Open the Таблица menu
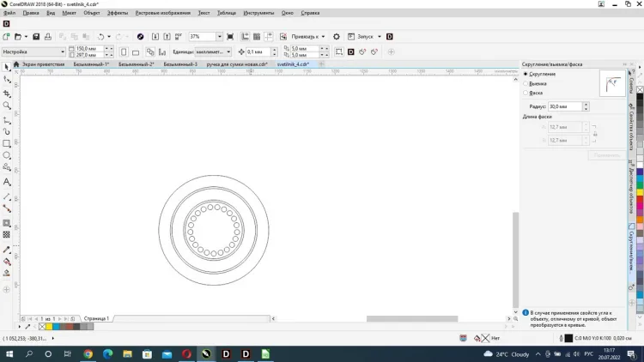Viewport: 644px width, 362px height. click(227, 13)
